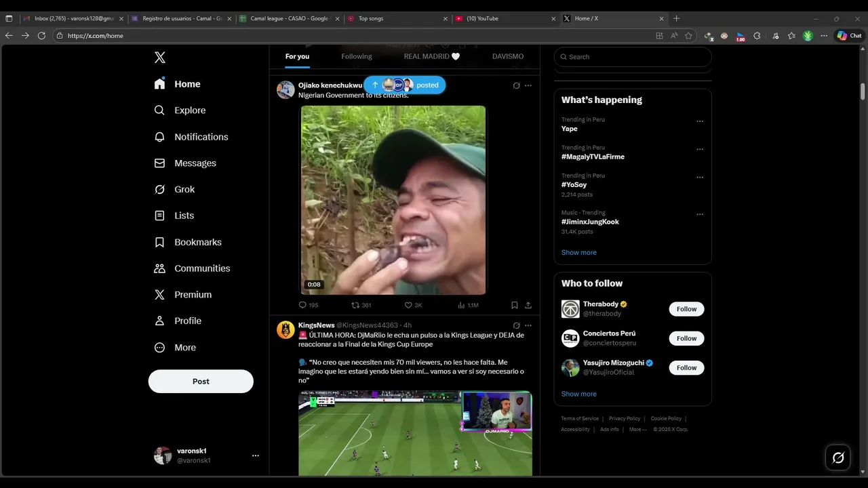The image size is (868, 488).
Task: Repost the post with 361 reposts
Action: point(361,306)
